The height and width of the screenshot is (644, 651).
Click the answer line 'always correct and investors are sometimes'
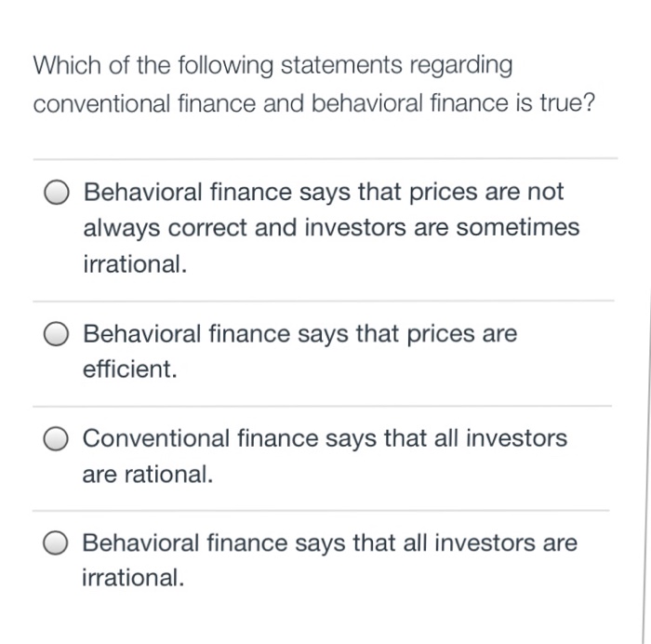point(330,228)
